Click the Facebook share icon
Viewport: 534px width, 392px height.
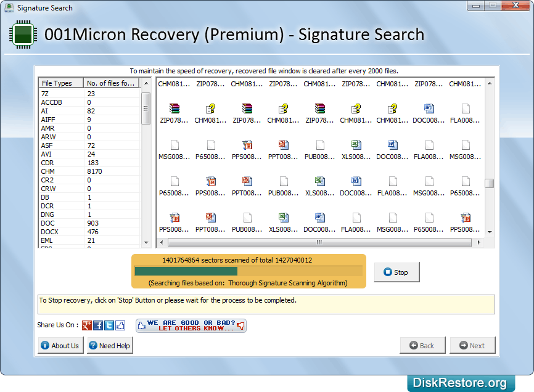(98, 325)
